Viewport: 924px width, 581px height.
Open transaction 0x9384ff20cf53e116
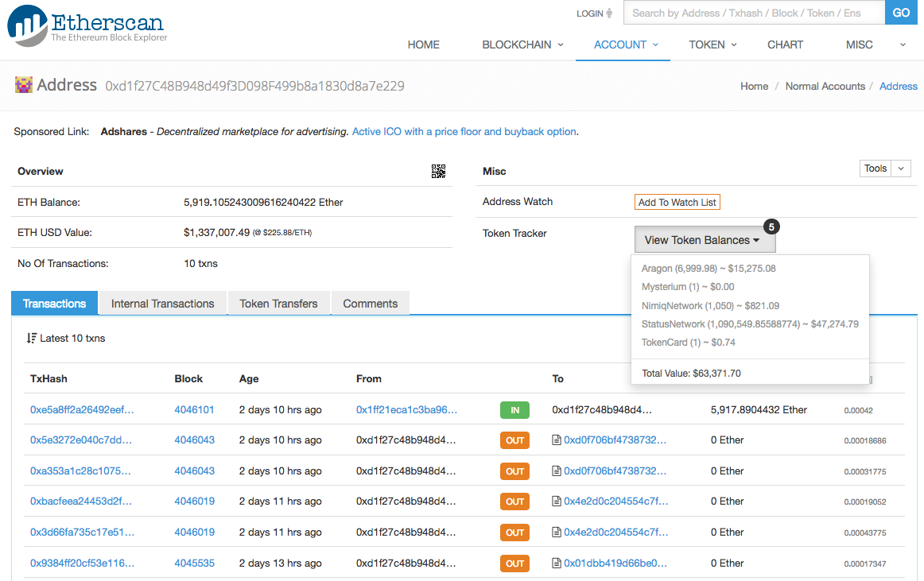tap(82, 563)
